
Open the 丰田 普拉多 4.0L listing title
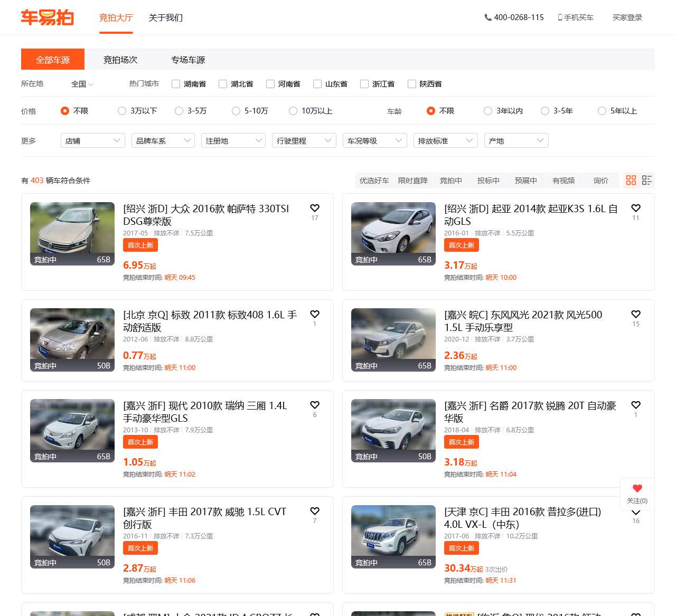pos(523,518)
